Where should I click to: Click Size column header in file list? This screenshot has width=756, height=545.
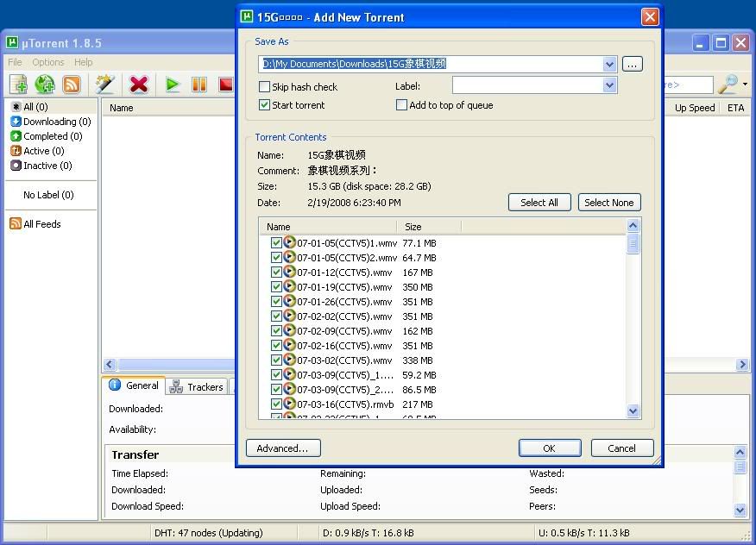[x=429, y=227]
